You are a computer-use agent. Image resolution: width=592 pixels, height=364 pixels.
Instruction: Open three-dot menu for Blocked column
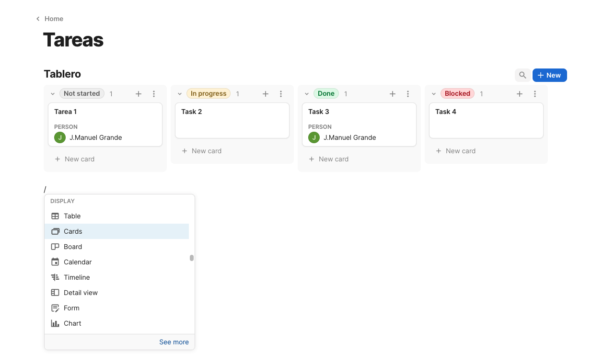(x=535, y=94)
